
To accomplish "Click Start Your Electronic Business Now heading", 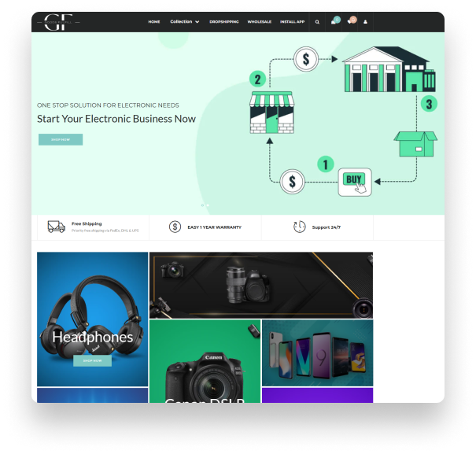I will (x=116, y=119).
